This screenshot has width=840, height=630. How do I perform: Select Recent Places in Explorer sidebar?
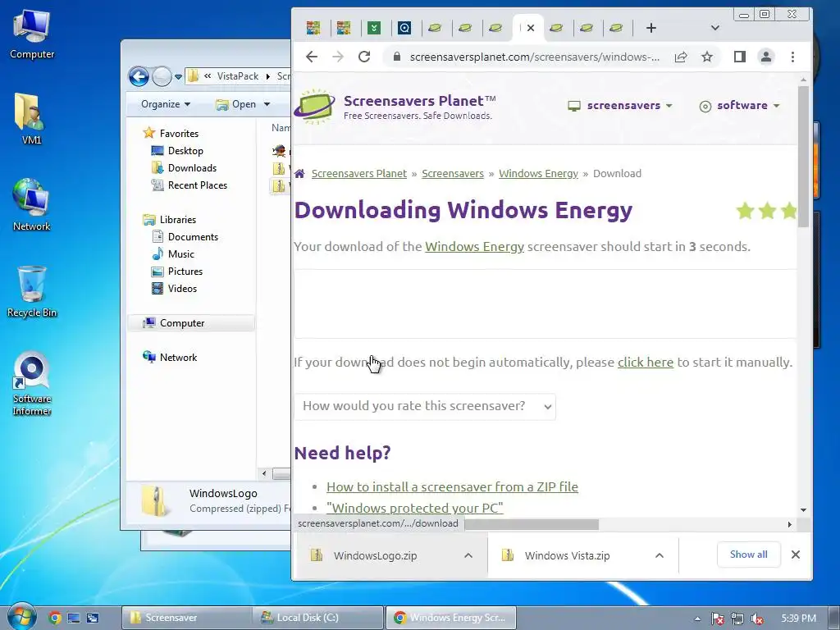pyautogui.click(x=197, y=185)
